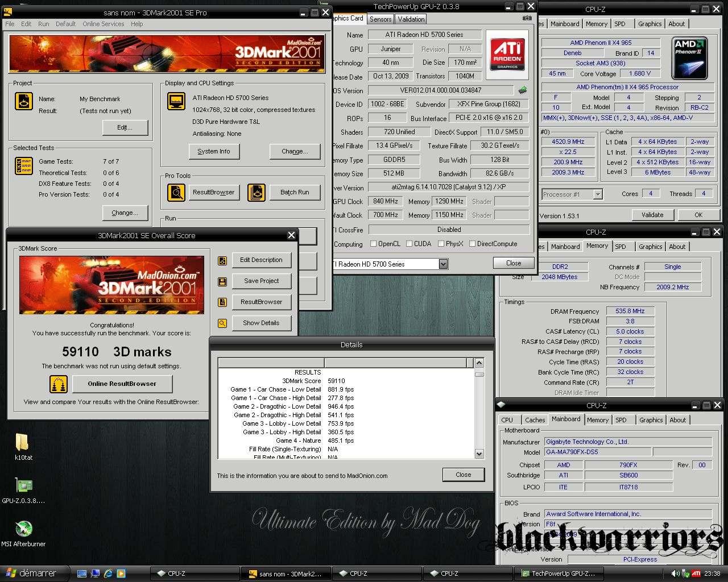Click the Online ResultBrowser podium icon
Screen dimensions: 728x582
(59, 384)
